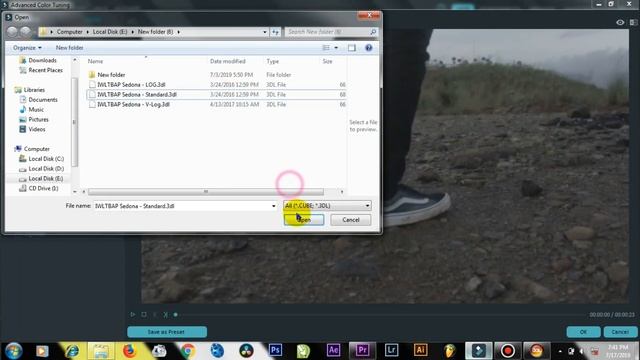The image size is (640, 360).
Task: Select IWLTBAP Sedona - Standard.3dl file
Action: [x=137, y=94]
